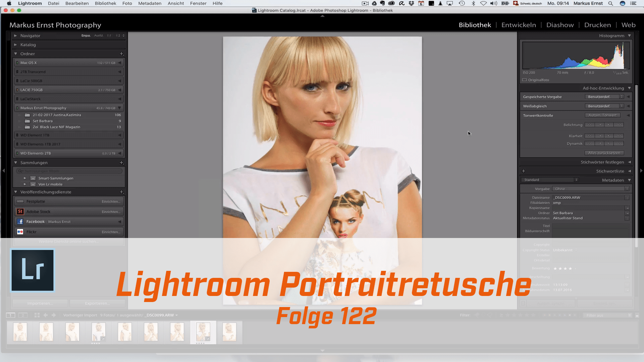
Task: Decrease Dynamik by one small step
Action: [600, 143]
